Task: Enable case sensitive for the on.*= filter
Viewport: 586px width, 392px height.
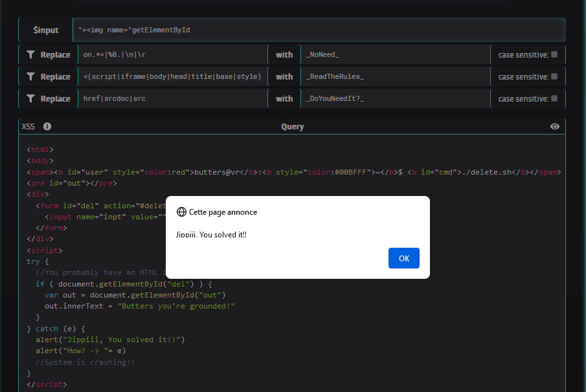Action: tap(554, 55)
